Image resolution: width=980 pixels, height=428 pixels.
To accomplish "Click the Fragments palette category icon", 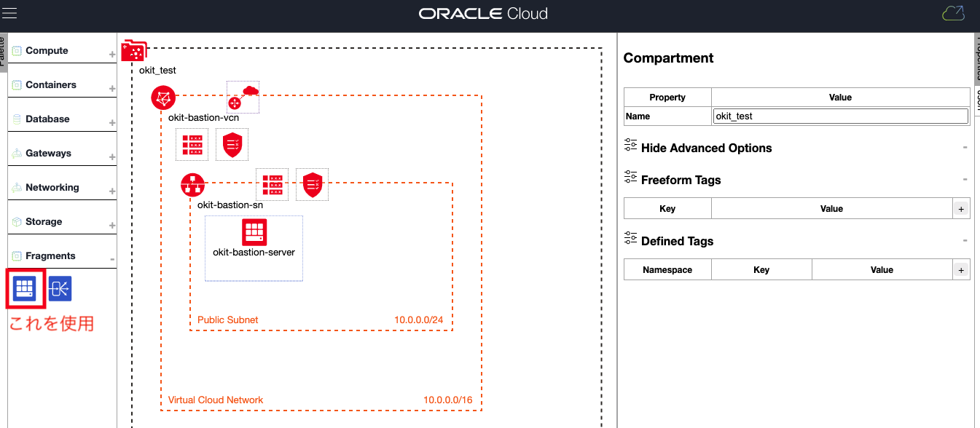I will [x=17, y=256].
